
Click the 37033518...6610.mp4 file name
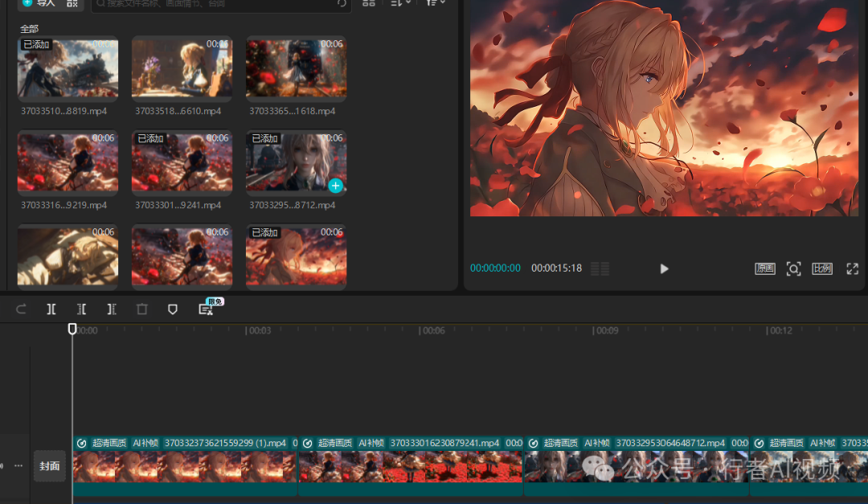click(x=178, y=111)
